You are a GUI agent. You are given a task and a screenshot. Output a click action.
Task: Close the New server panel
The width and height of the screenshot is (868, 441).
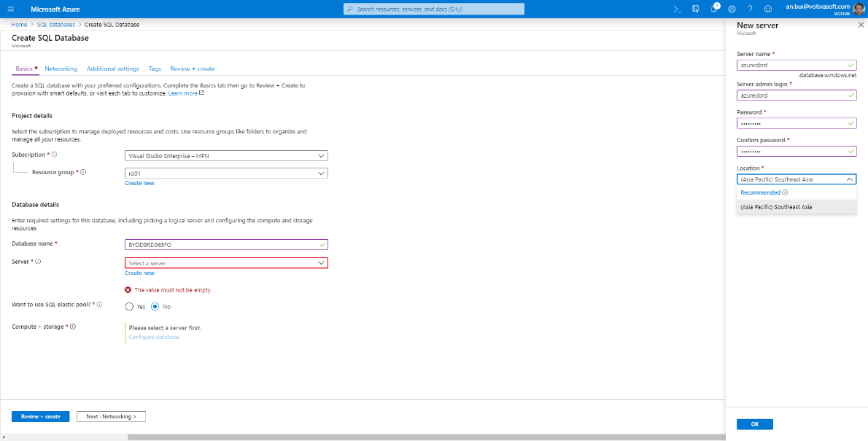pyautogui.click(x=860, y=25)
